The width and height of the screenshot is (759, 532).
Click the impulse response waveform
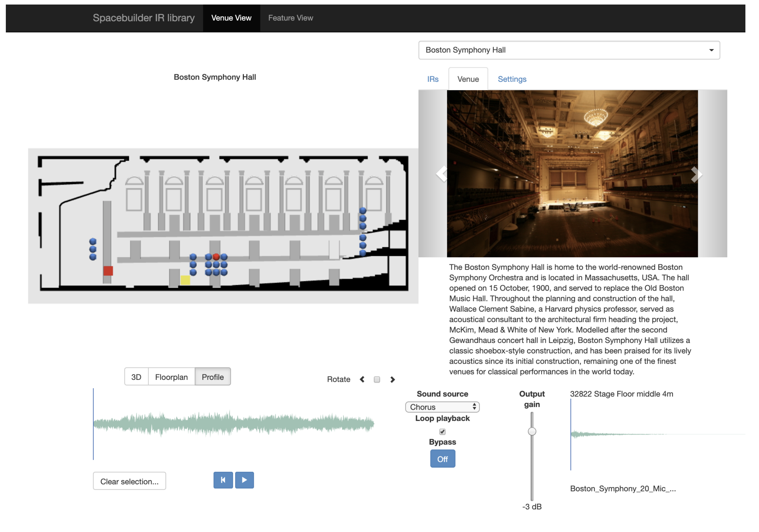pyautogui.click(x=658, y=435)
